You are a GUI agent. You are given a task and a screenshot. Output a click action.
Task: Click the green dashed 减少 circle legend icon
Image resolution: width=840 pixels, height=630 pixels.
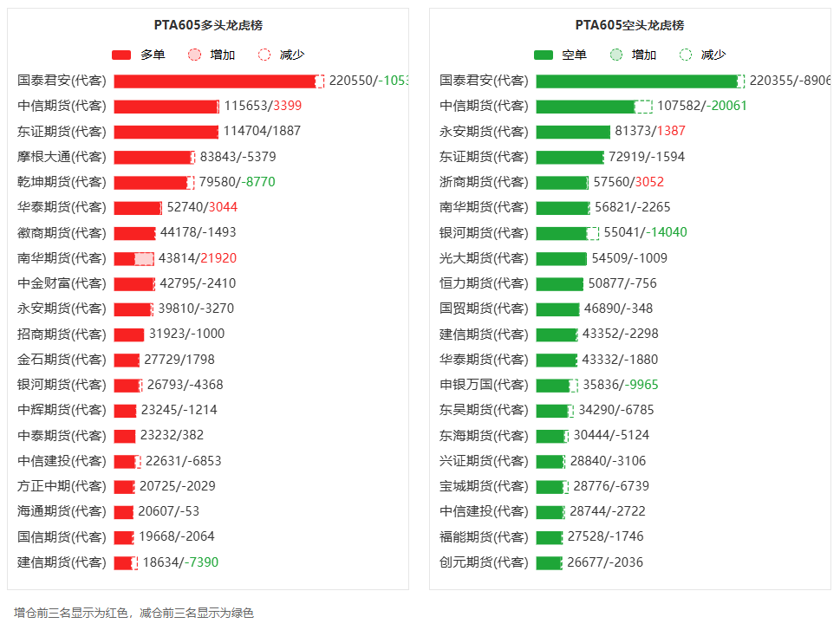(x=686, y=55)
